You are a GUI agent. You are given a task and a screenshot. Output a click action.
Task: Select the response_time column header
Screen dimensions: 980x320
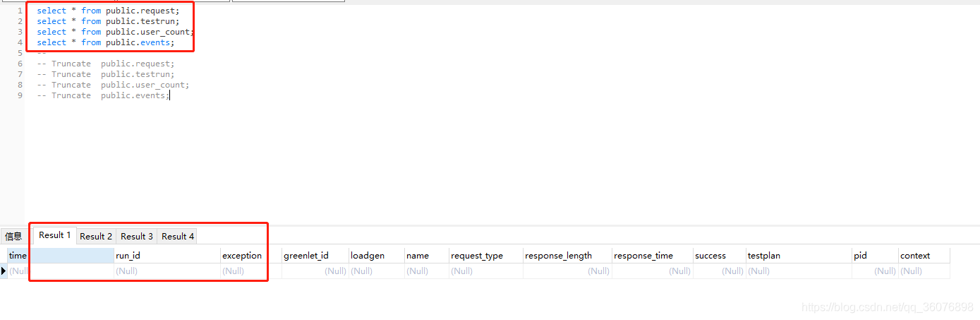coord(653,256)
